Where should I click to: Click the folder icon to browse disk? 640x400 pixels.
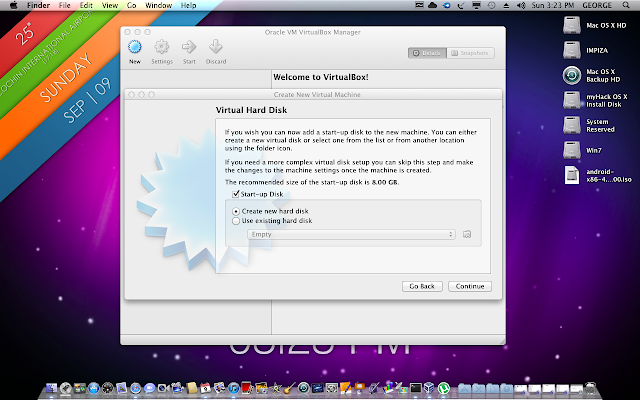467,234
